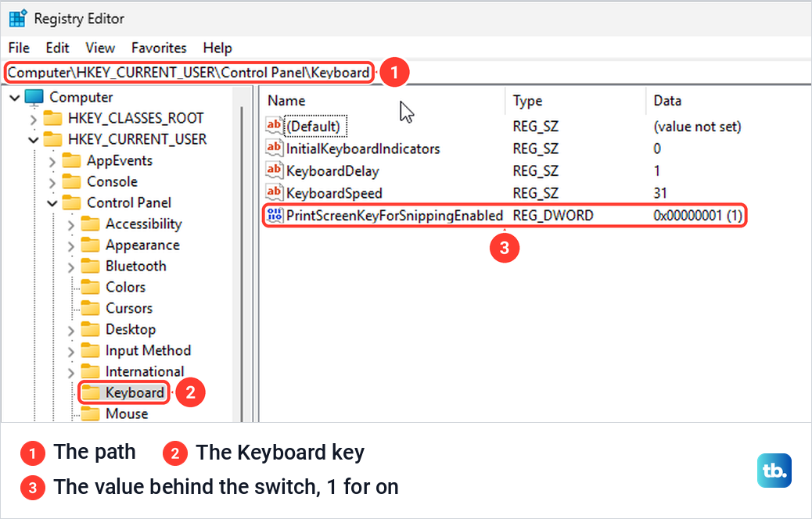Select the (Default) value name
This screenshot has width=812, height=519.
coord(314,127)
